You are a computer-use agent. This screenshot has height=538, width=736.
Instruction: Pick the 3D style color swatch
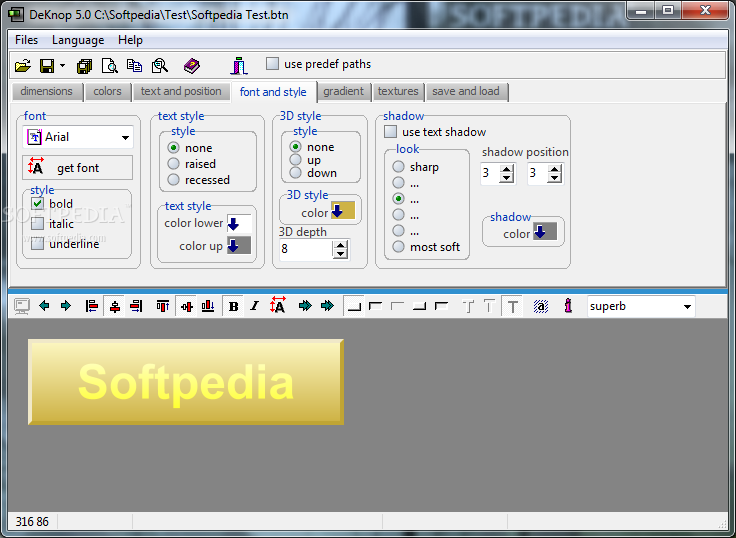[x=343, y=211]
